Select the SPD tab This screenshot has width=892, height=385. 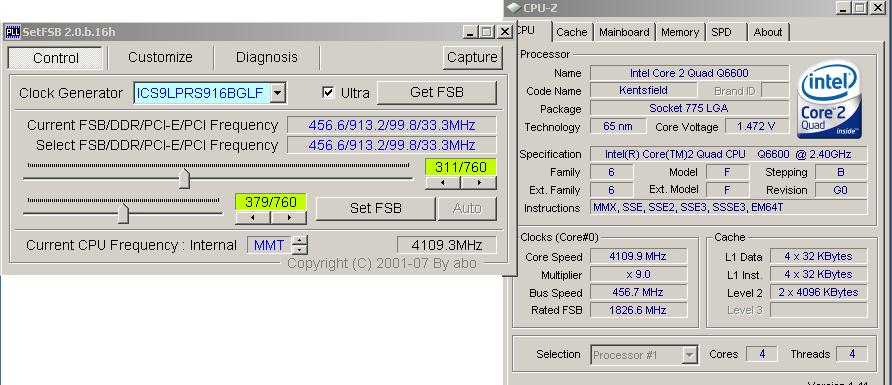(x=722, y=32)
